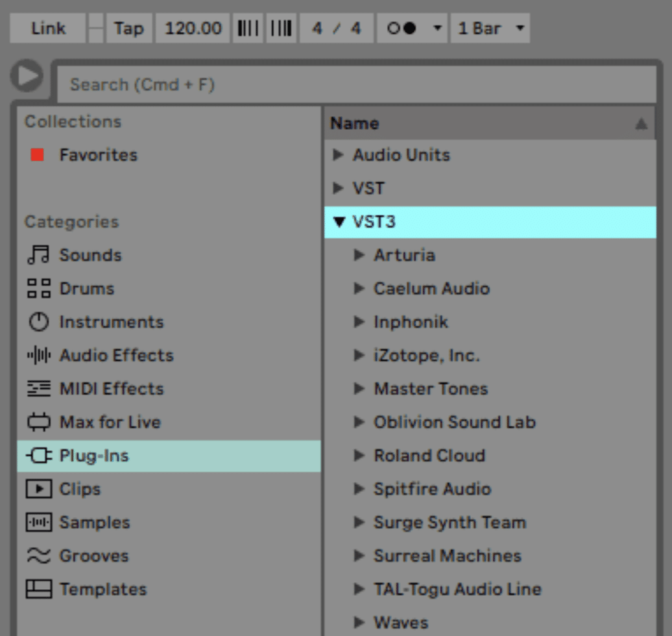Sort by the Name column header
The width and height of the screenshot is (672, 636).
[x=490, y=123]
